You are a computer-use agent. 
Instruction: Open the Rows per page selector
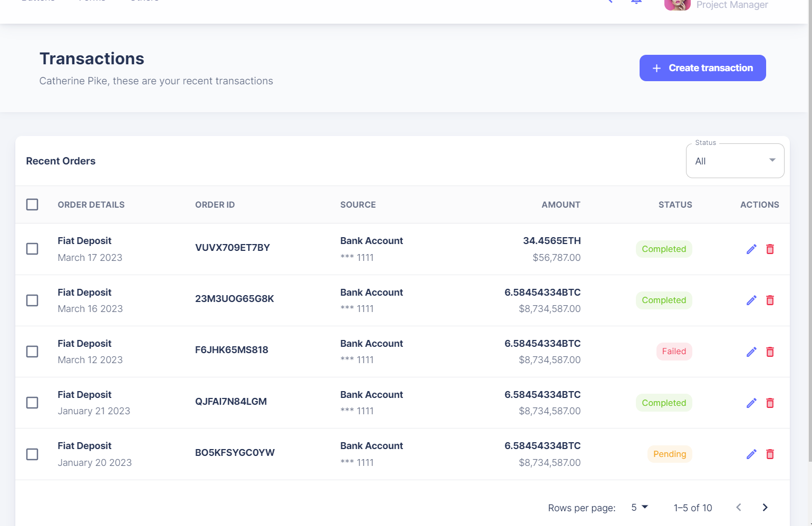[x=639, y=507]
